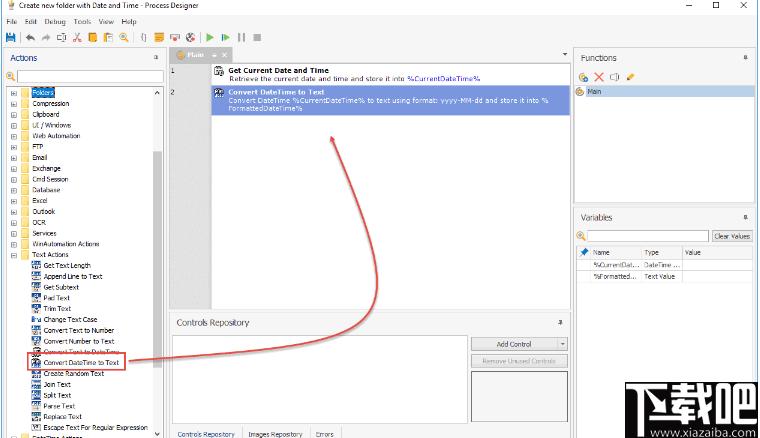This screenshot has height=438, width=760.
Task: Click the web recorder globe icon
Action: coord(191,37)
